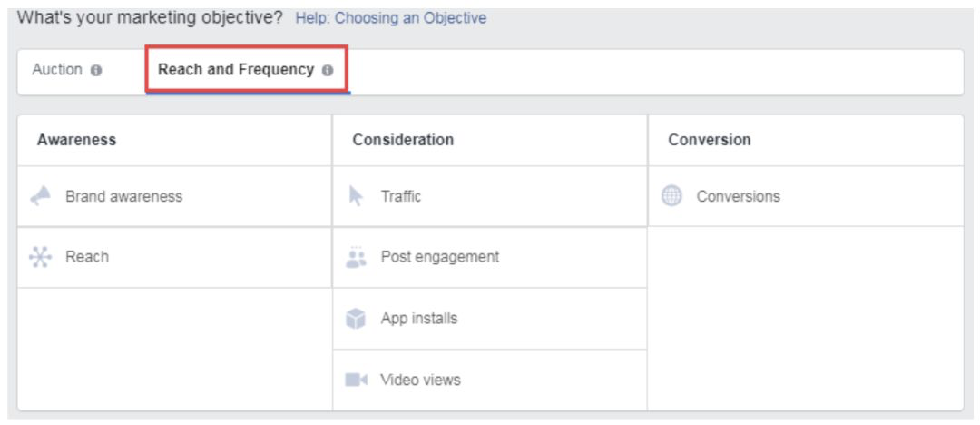The height and width of the screenshot is (425, 980).
Task: Click the Traffic cursor arrow icon
Action: pyautogui.click(x=356, y=196)
